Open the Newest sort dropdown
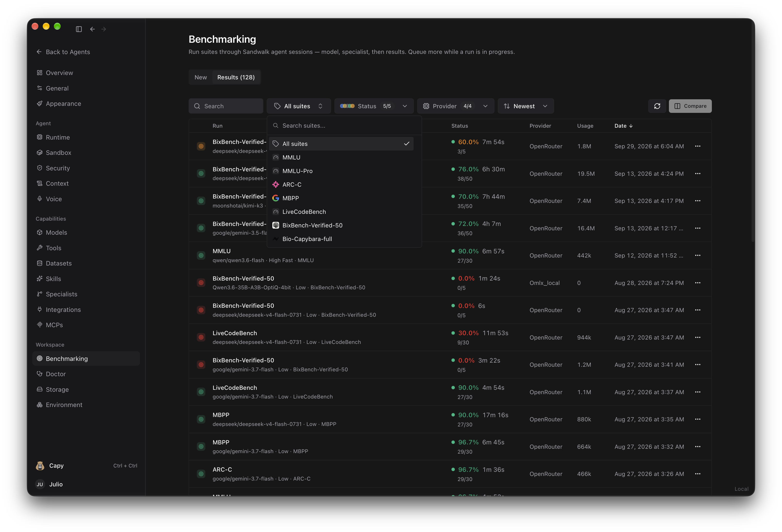Viewport: 782px width, 532px height. 526,106
